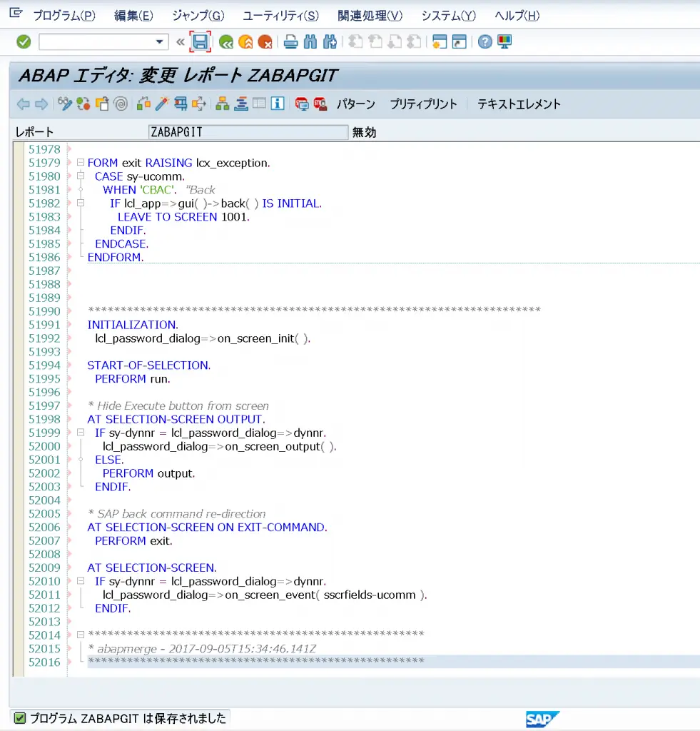Open the プログラム(P) menu
The image size is (700, 731).
point(64,16)
